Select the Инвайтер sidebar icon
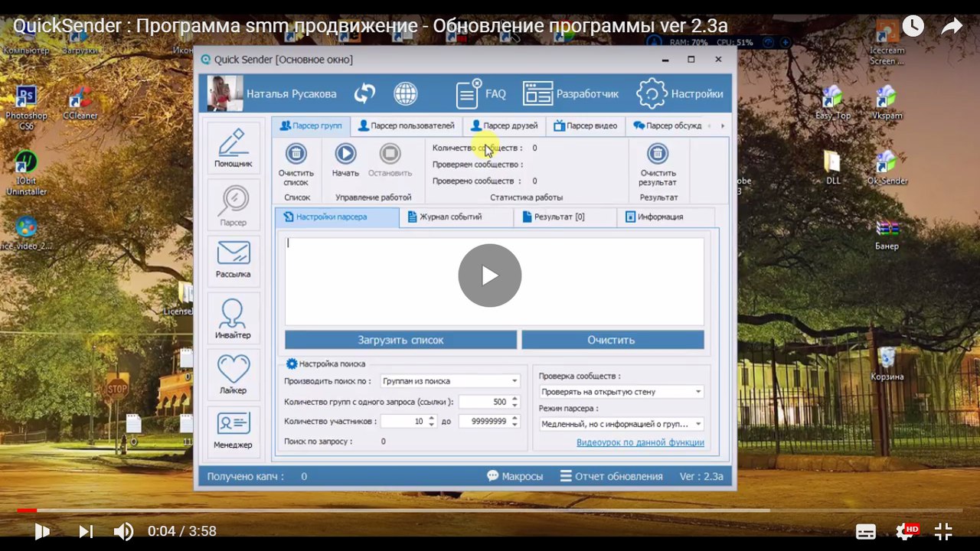 click(233, 319)
